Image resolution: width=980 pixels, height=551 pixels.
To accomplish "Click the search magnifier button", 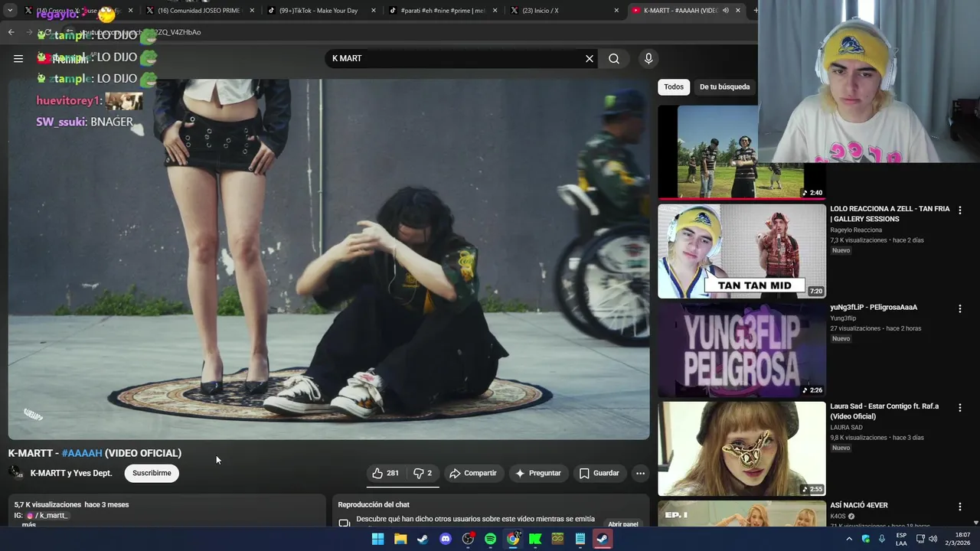I will tap(614, 58).
